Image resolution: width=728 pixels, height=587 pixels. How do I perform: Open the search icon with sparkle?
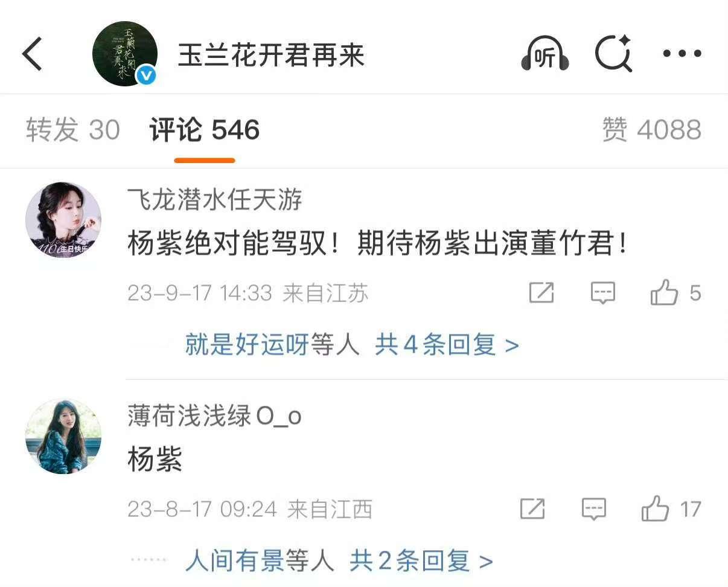(x=613, y=54)
